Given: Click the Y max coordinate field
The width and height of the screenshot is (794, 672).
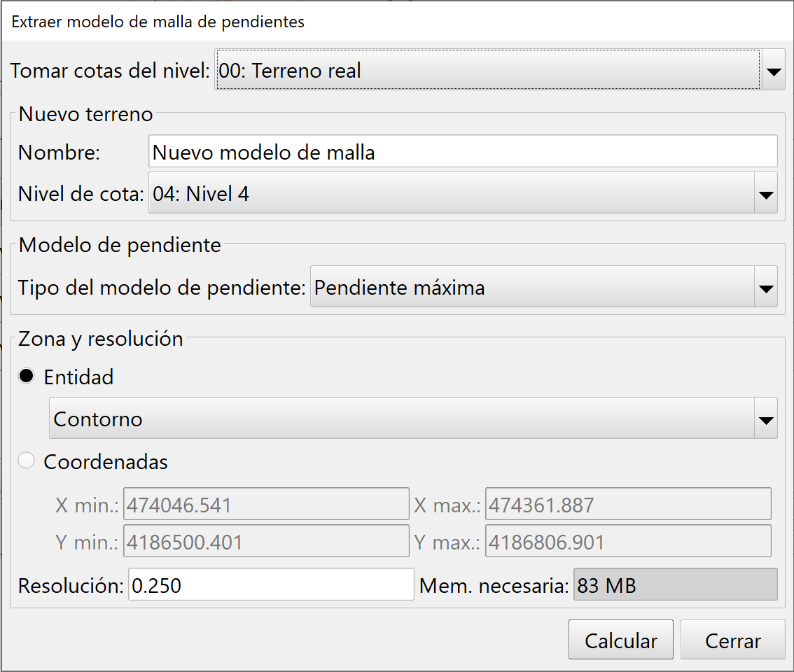Looking at the screenshot, I should point(627,541).
